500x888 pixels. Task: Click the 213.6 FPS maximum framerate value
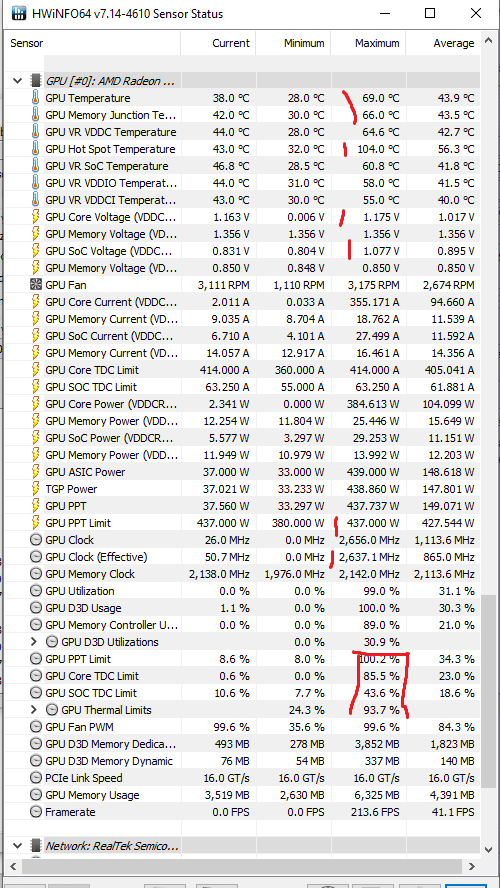375,812
